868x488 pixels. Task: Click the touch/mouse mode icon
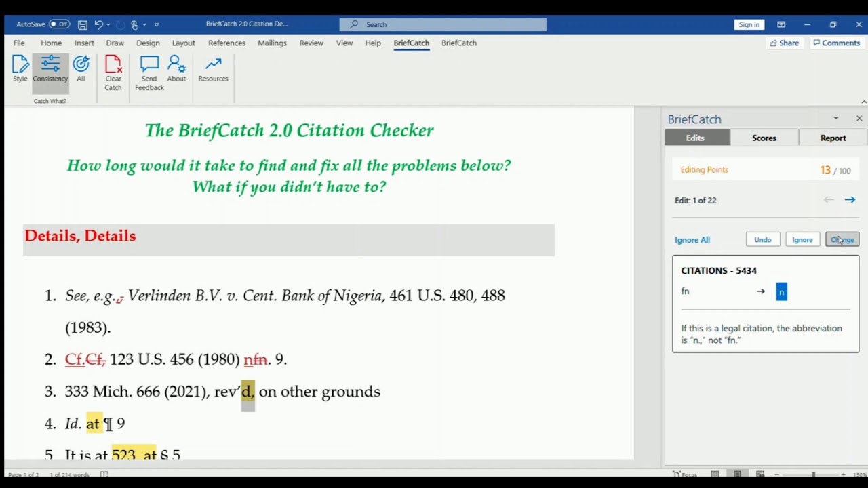coord(134,24)
